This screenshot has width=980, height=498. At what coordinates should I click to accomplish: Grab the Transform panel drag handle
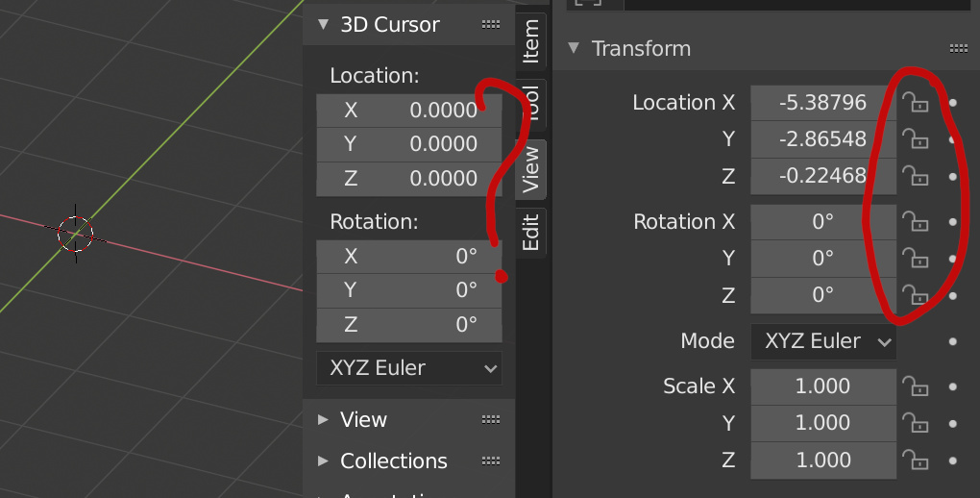pyautogui.click(x=958, y=48)
